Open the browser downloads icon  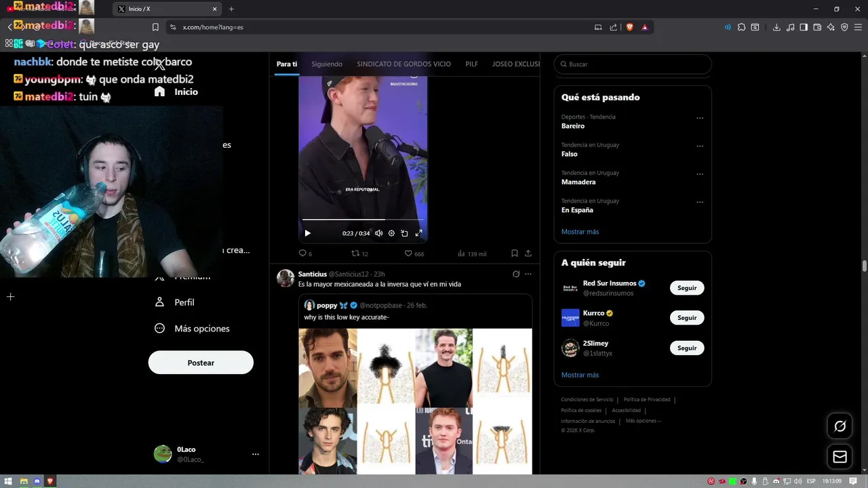(776, 27)
